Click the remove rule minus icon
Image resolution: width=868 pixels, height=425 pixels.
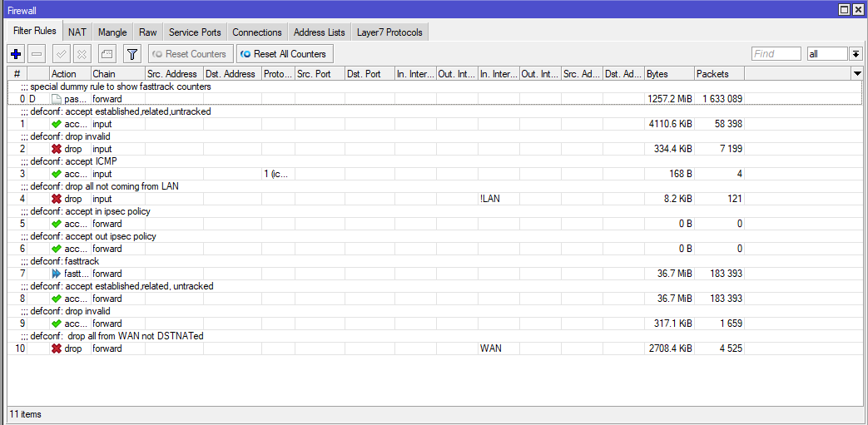tap(37, 54)
